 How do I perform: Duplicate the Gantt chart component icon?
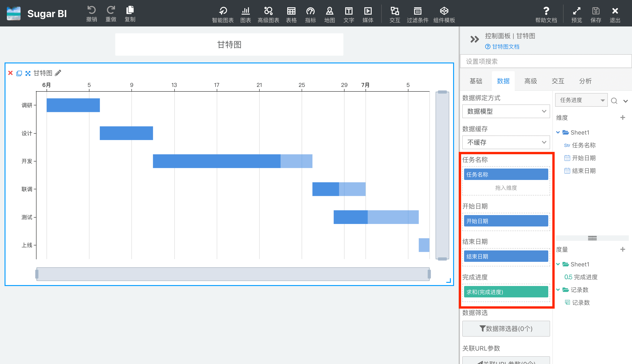(19, 73)
